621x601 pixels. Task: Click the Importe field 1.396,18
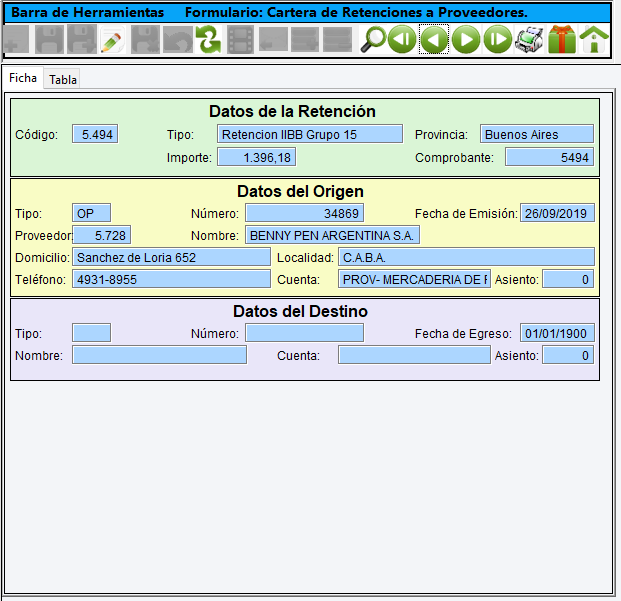tap(257, 157)
